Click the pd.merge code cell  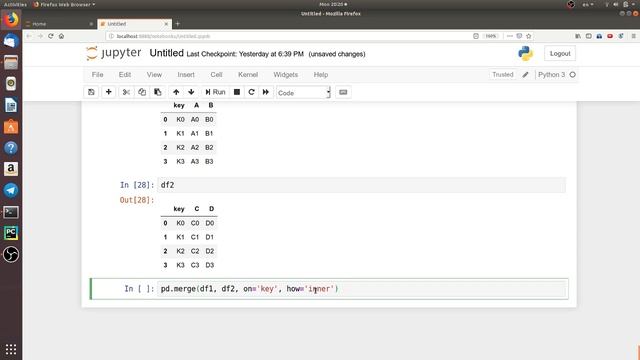(x=362, y=289)
